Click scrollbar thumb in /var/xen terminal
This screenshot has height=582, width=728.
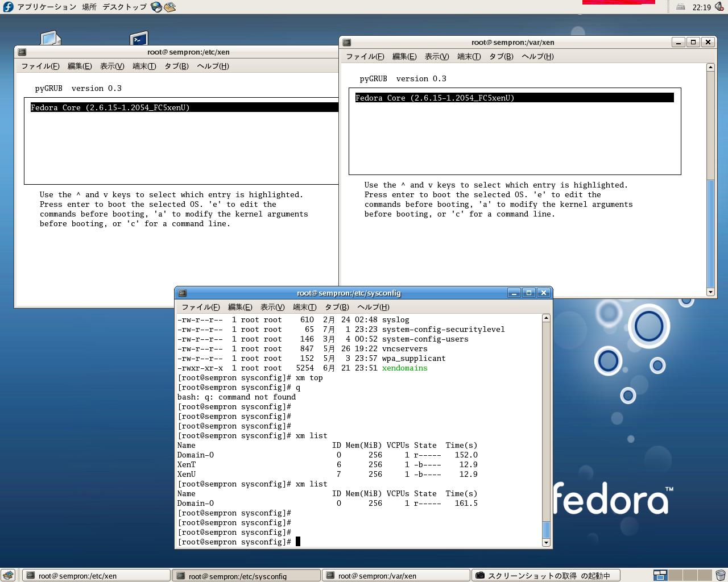pyautogui.click(x=710, y=234)
